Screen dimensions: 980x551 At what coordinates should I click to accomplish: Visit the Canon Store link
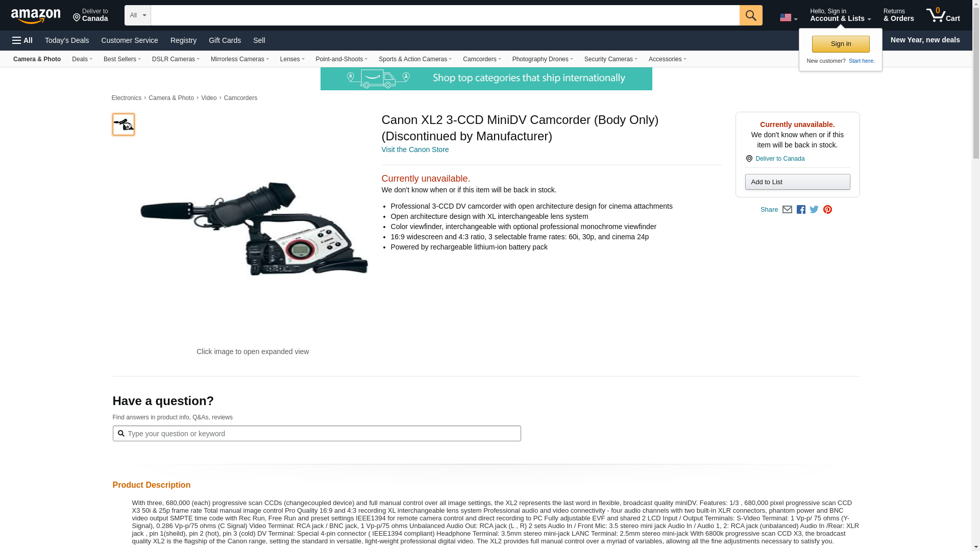[415, 149]
